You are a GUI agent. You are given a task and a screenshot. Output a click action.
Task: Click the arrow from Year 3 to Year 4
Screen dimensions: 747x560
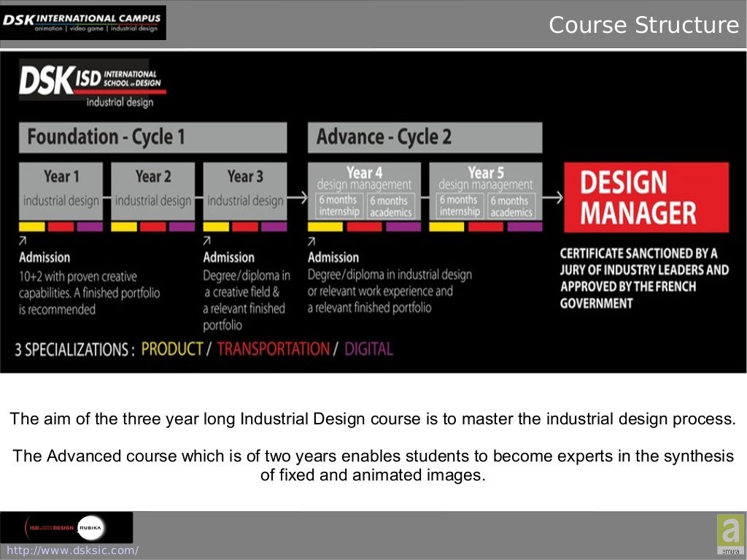[x=298, y=197]
